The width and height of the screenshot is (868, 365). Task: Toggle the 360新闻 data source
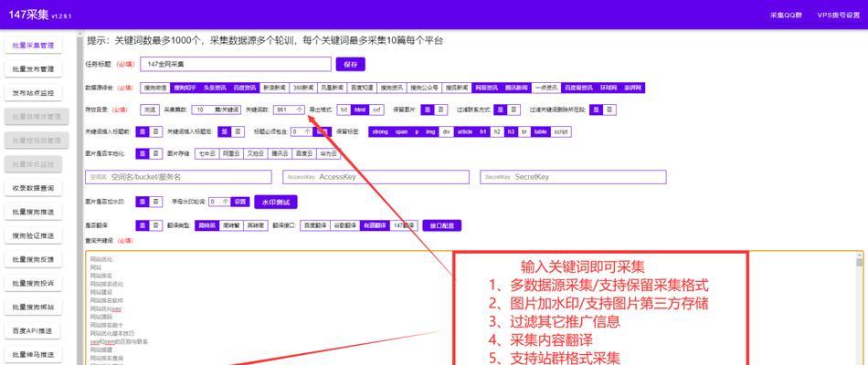pos(303,88)
